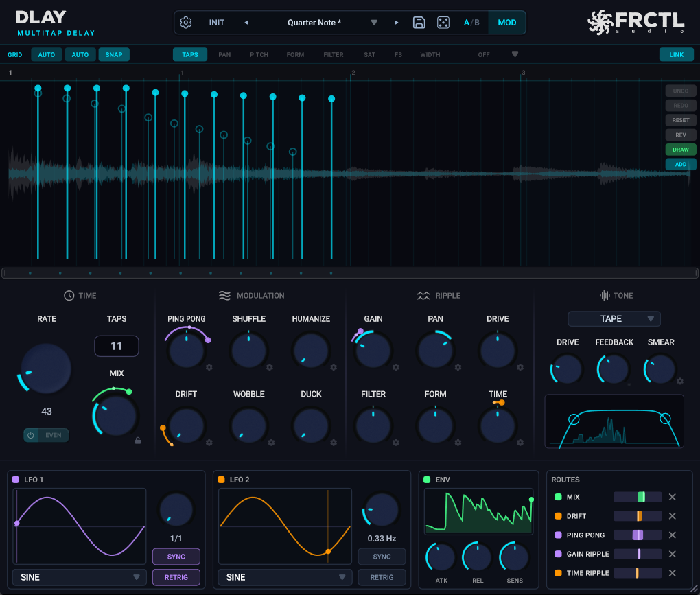Open Ripple Gain gear settings
The image size is (700, 595).
pos(395,367)
